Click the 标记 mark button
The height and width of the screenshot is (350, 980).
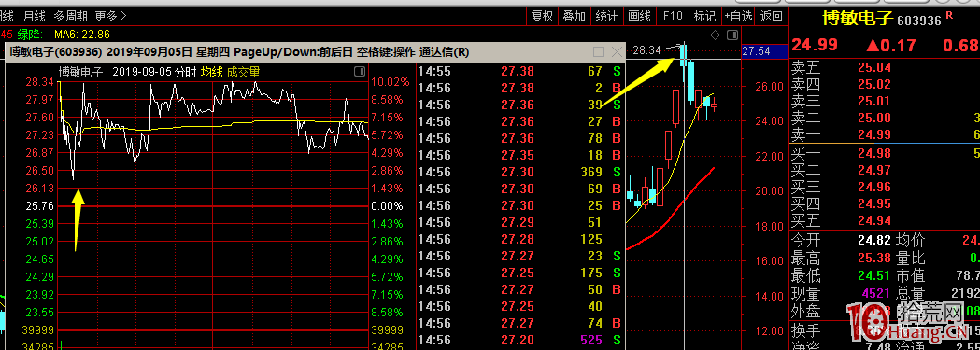tap(705, 16)
